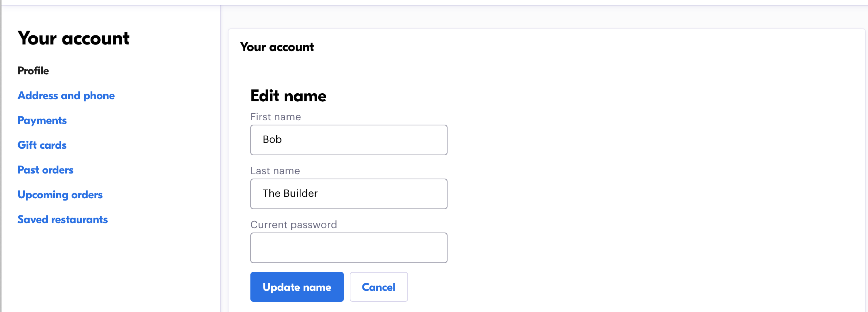Navigate to Gift cards
Viewport: 868px width, 312px height.
pos(42,145)
